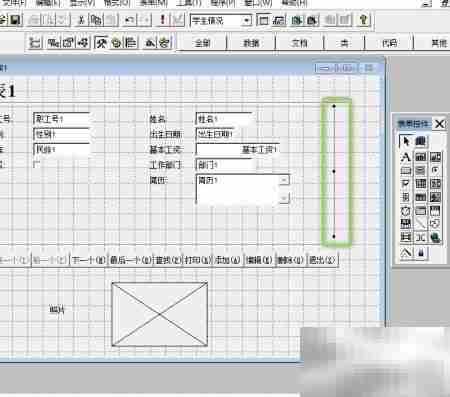
Task: Expand the 学生情况 database dropdown arrow
Action: [246, 21]
